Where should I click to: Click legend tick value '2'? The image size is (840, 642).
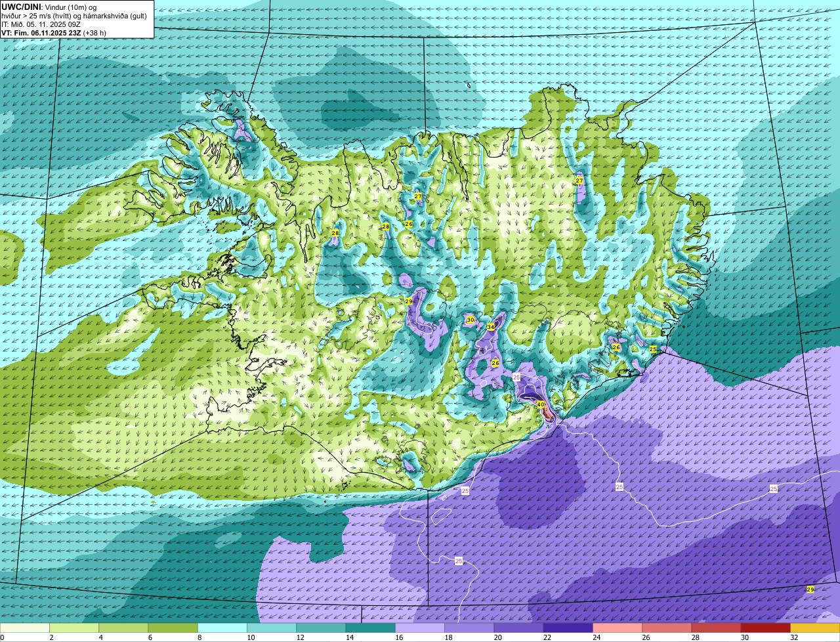tap(51, 637)
